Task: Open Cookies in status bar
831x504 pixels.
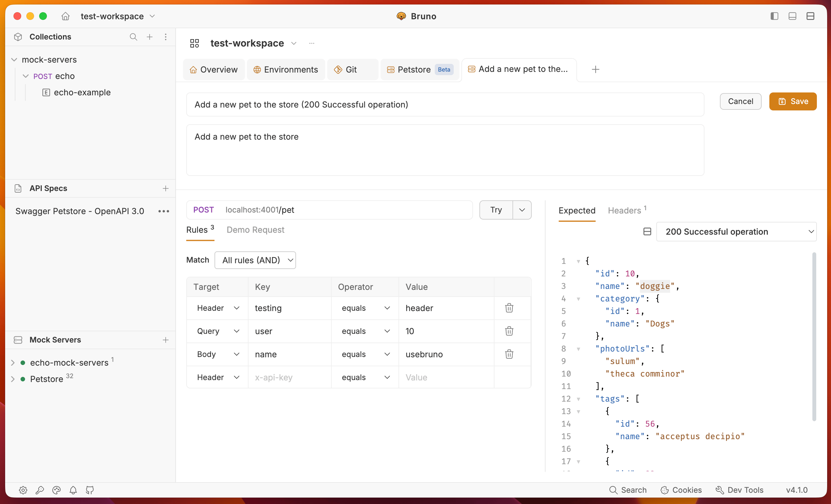Action: pos(681,490)
